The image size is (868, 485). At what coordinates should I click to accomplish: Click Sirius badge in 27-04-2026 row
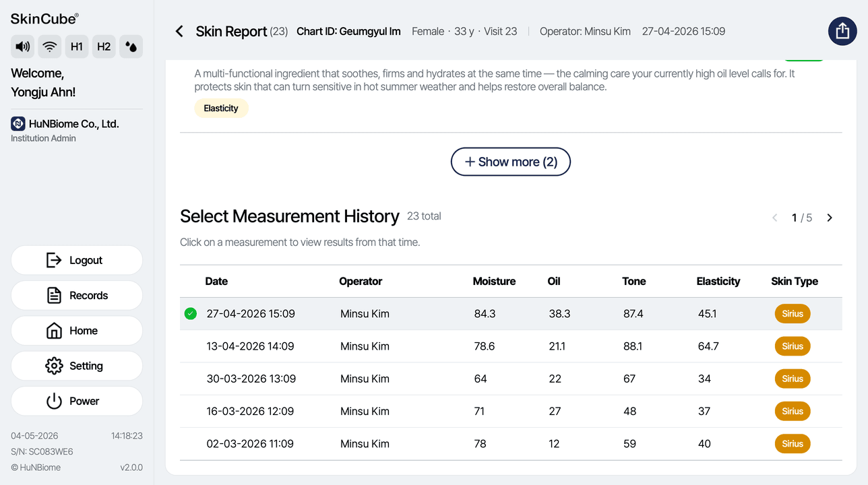(793, 314)
